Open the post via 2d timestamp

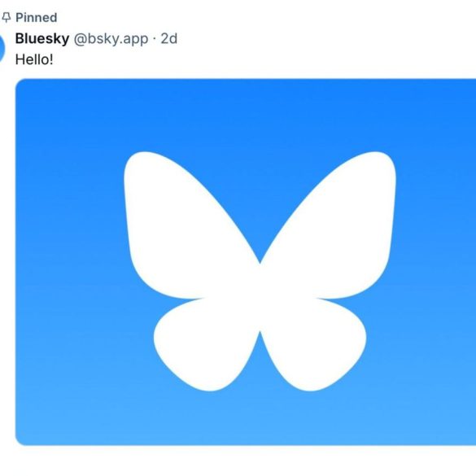tap(168, 38)
